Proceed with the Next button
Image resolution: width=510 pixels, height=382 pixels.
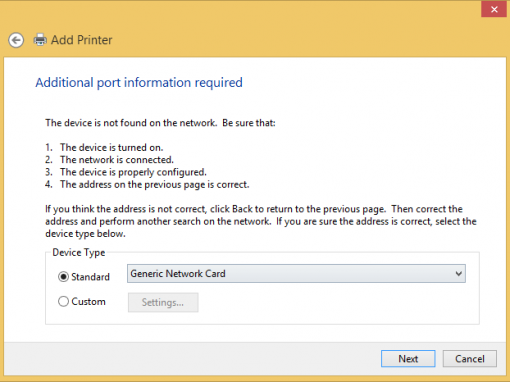408,359
